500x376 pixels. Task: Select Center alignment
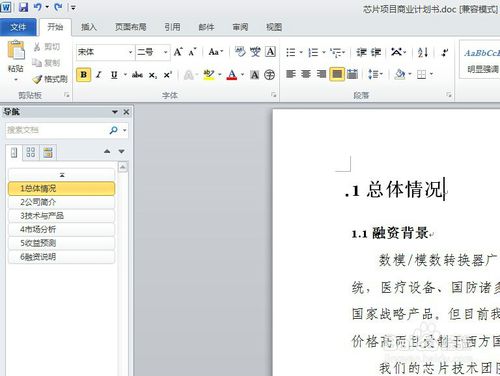pyautogui.click(x=306, y=74)
